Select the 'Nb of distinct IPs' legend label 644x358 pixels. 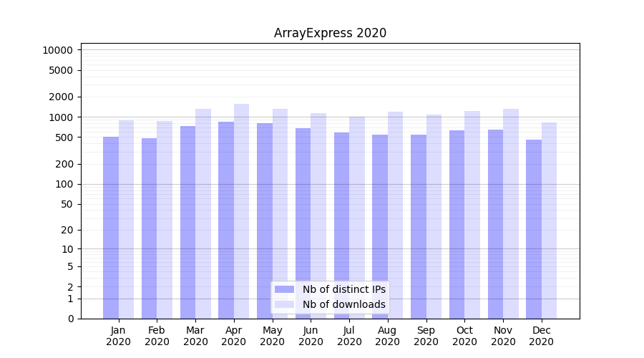point(344,289)
